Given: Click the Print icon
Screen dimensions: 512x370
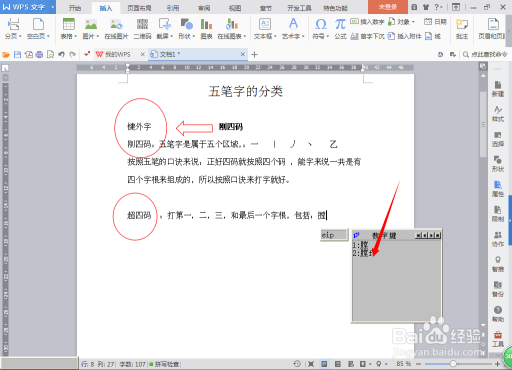Looking at the screenshot, I should click(x=39, y=55).
